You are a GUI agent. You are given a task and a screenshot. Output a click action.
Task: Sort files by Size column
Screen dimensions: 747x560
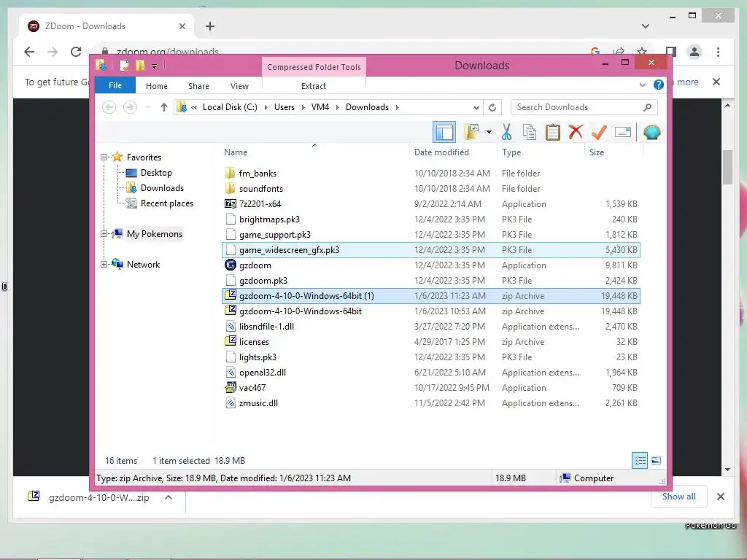click(597, 152)
